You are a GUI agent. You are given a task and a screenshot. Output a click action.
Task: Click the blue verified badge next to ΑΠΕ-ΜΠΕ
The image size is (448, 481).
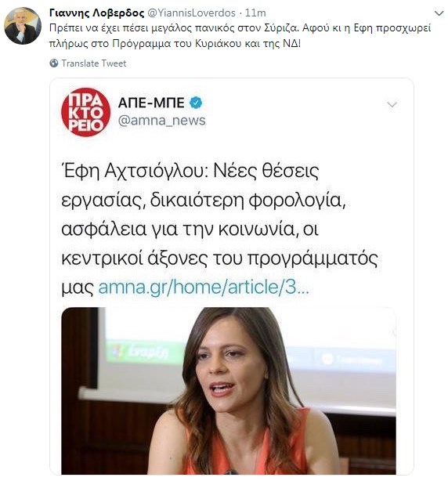[x=196, y=103]
